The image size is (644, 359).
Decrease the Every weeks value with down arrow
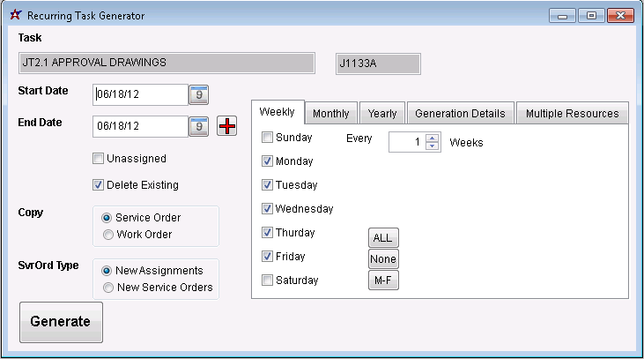[432, 146]
